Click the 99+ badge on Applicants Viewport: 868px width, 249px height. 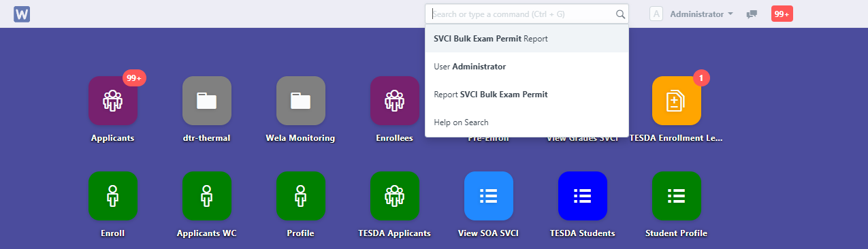click(135, 78)
